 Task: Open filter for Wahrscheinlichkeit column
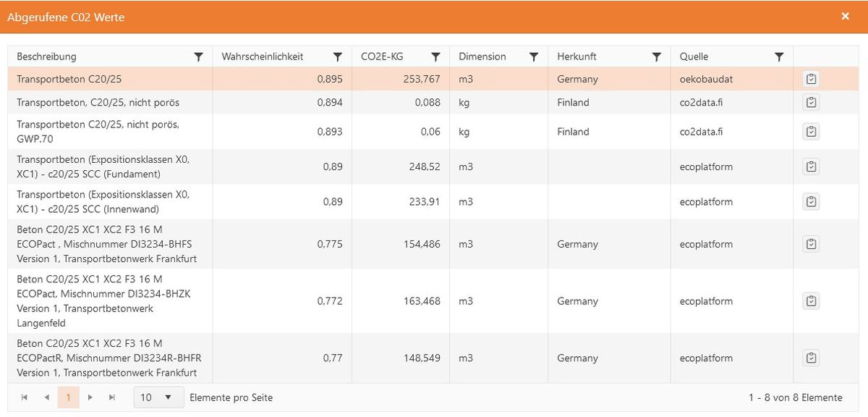(x=337, y=56)
